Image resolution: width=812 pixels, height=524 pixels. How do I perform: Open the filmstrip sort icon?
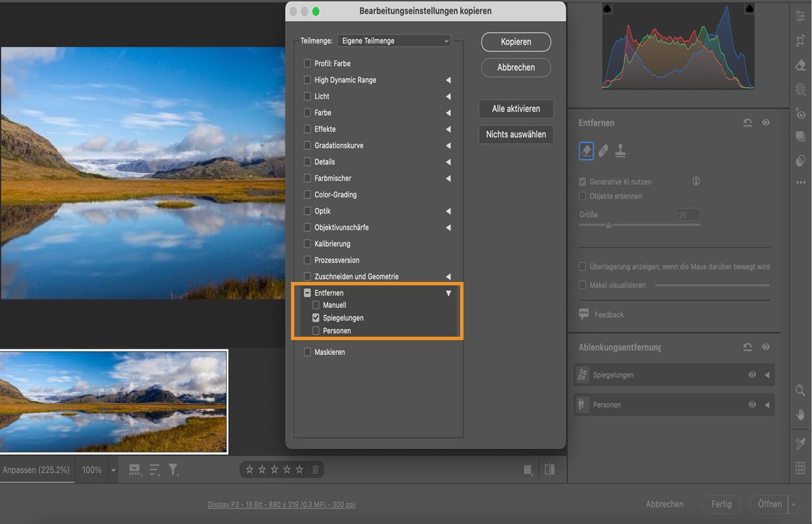(x=154, y=469)
